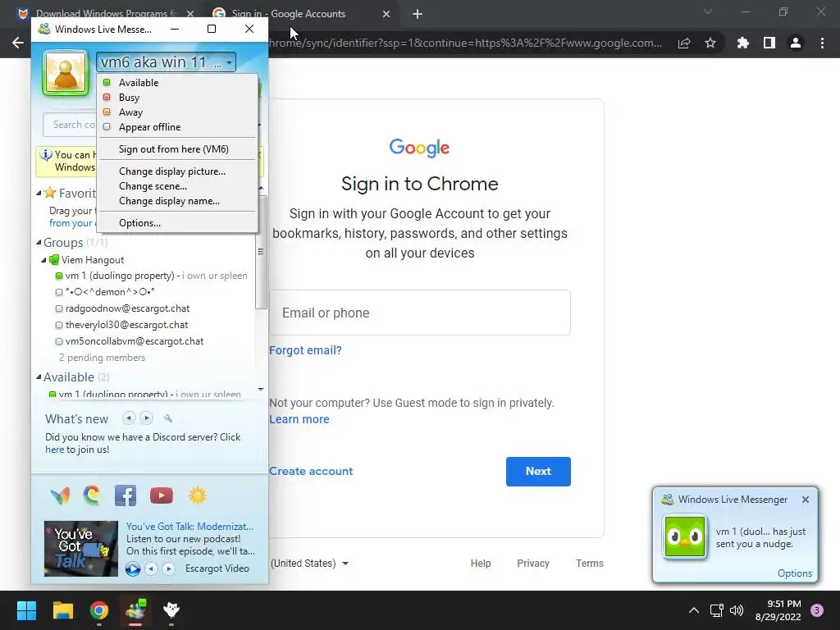
Task: Click the Messenger display picture avatar
Action: [66, 73]
